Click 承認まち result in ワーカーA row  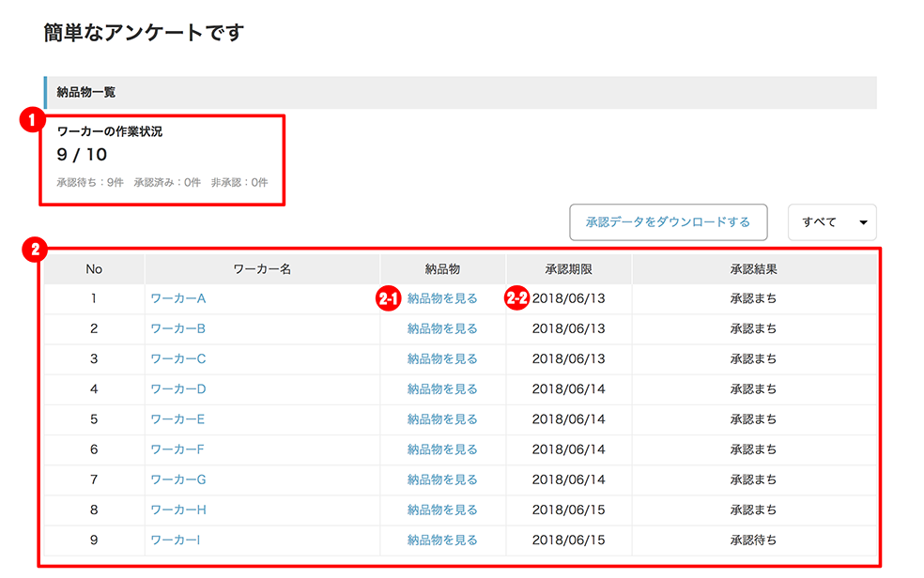754,298
